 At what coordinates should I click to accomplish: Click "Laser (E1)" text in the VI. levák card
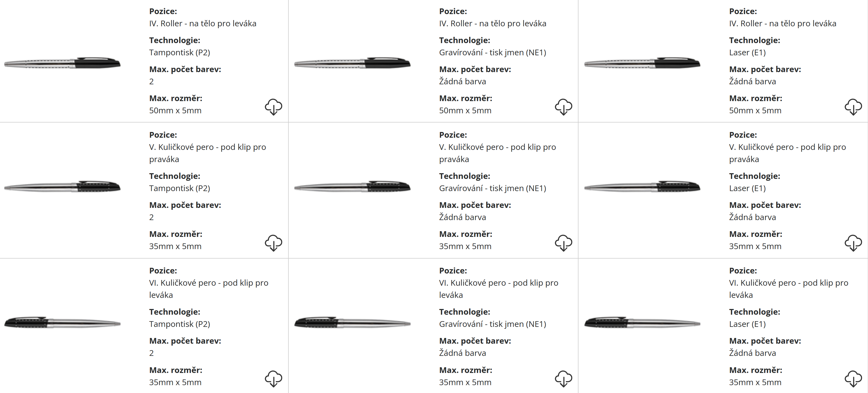click(747, 324)
